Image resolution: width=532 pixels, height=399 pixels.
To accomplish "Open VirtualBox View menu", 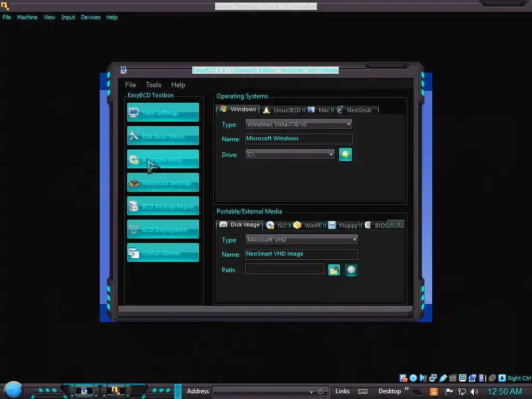I will (49, 17).
